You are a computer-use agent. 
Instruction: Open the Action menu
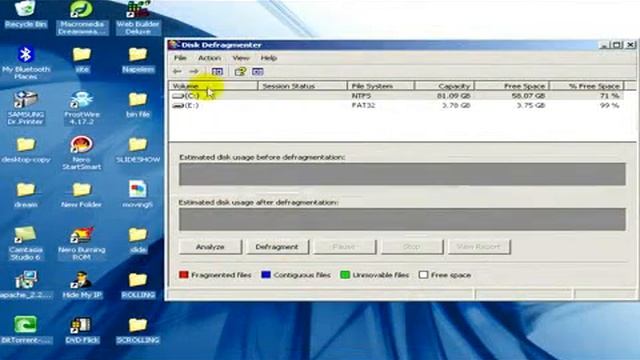click(x=209, y=58)
